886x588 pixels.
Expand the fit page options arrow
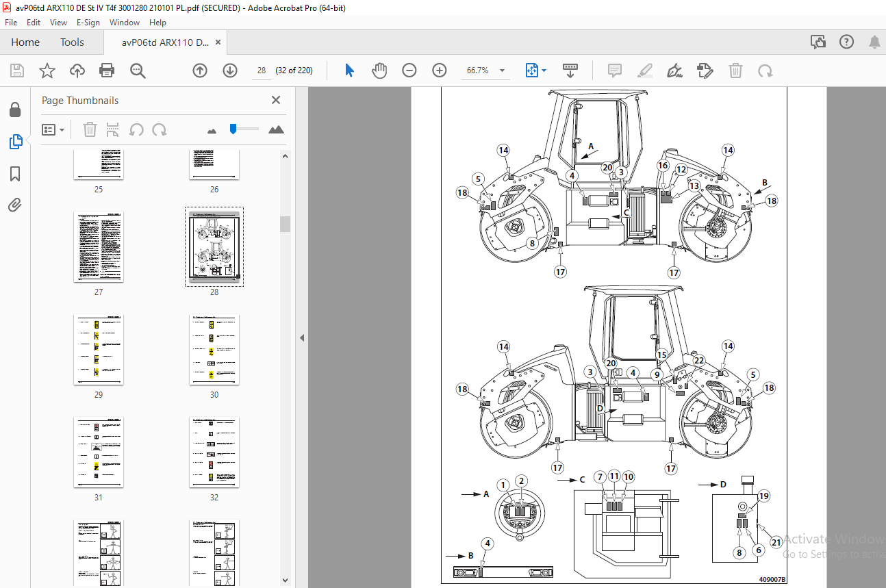click(x=544, y=71)
